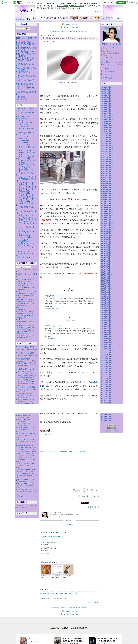The height and width of the screenshot is (644, 138).
Task: Click the 検索 button in blog search
Action: coord(29,29)
